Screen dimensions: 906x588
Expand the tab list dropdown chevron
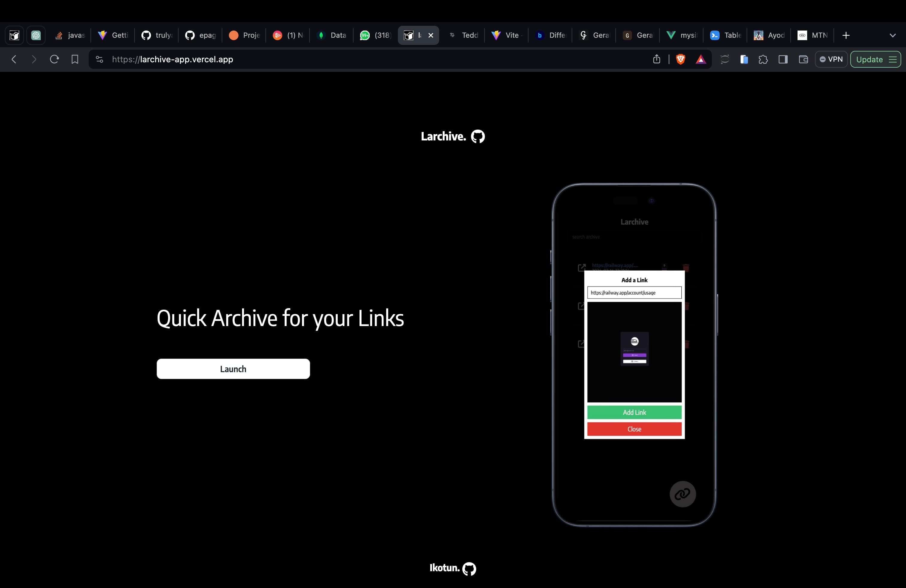(x=892, y=35)
